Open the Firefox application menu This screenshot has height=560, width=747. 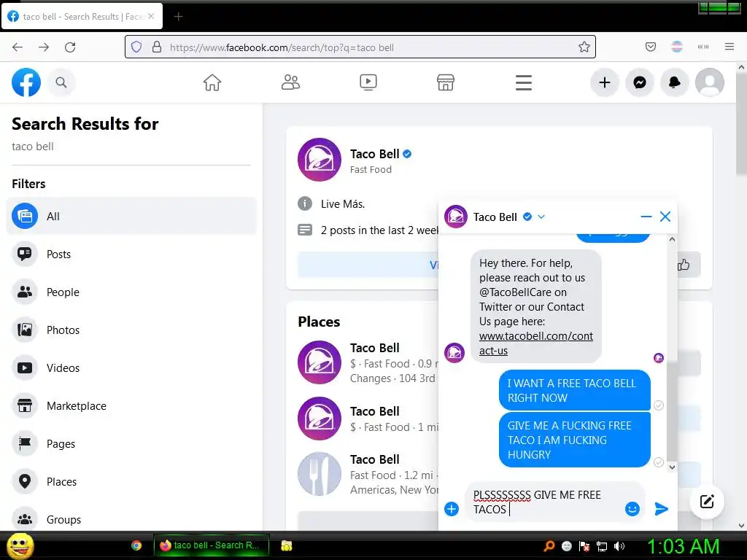(729, 47)
